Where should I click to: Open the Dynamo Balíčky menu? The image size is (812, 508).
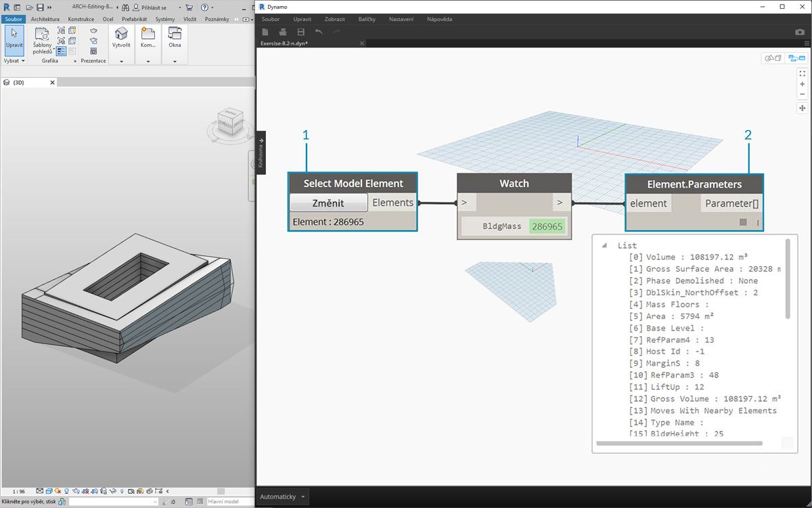[x=367, y=19]
